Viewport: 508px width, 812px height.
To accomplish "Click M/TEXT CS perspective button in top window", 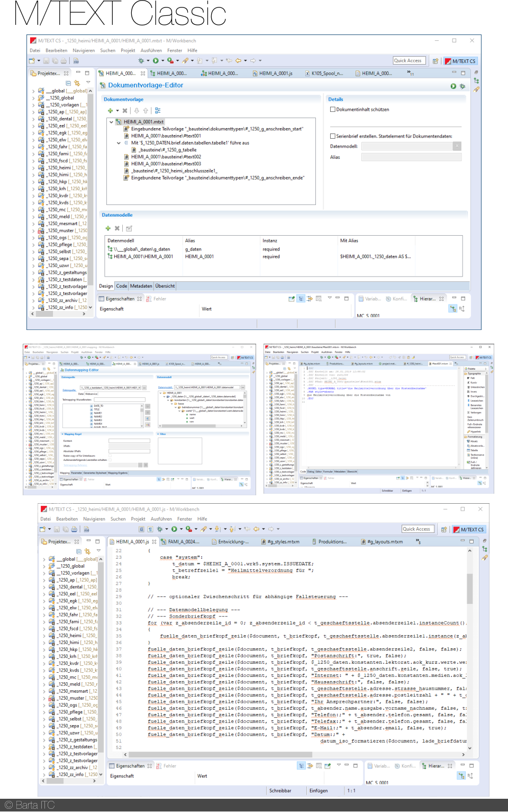I will 460,61.
